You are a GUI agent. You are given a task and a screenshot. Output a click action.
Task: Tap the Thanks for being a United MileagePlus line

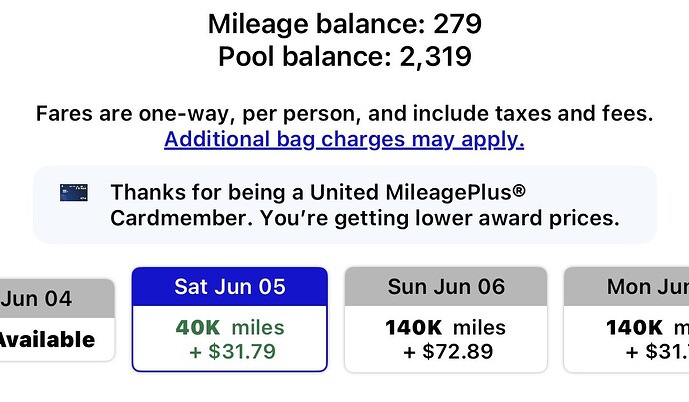[x=318, y=192]
